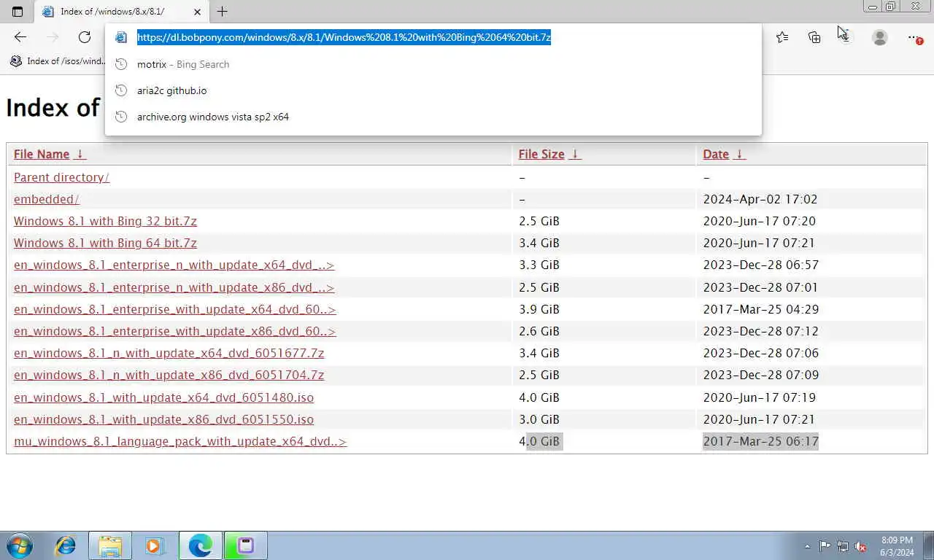Viewport: 934px width, 560px height.
Task: Open the Index of /isos/wind.. bookmark
Action: tap(58, 61)
